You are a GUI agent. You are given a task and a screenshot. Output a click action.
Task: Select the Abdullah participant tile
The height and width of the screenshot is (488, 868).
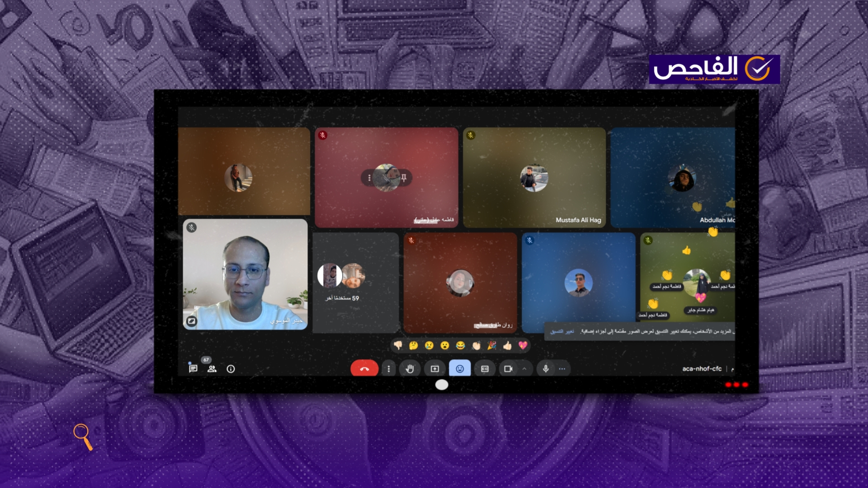[x=673, y=178]
